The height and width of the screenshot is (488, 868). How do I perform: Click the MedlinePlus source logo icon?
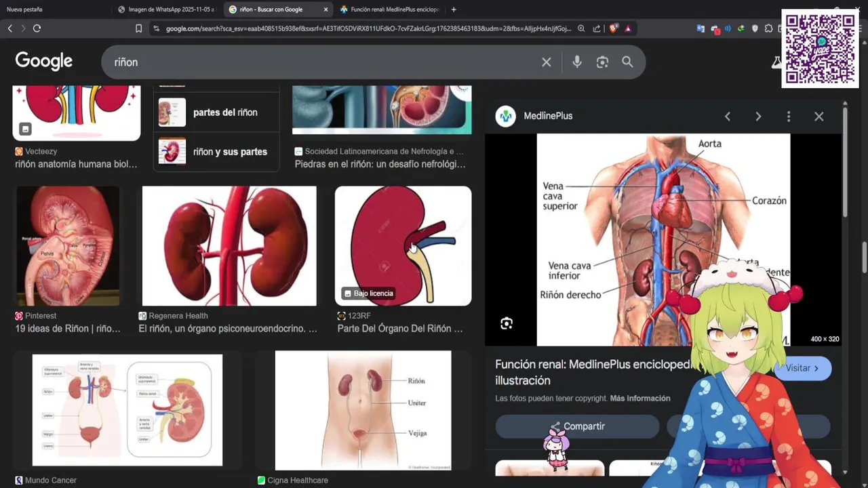click(506, 116)
